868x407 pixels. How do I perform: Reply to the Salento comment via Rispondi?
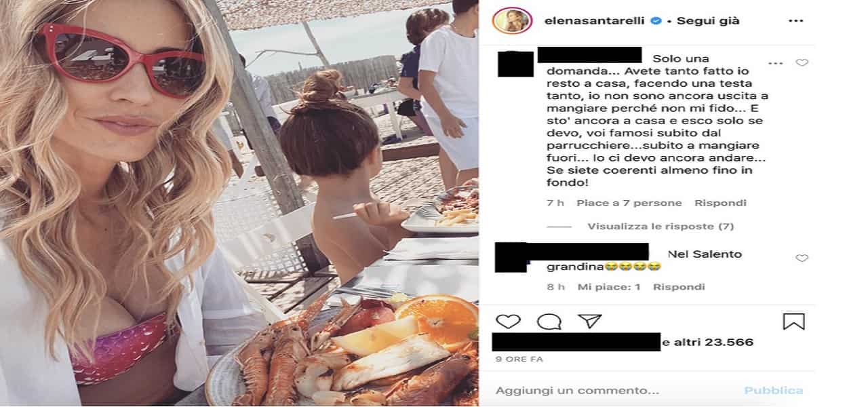679,287
